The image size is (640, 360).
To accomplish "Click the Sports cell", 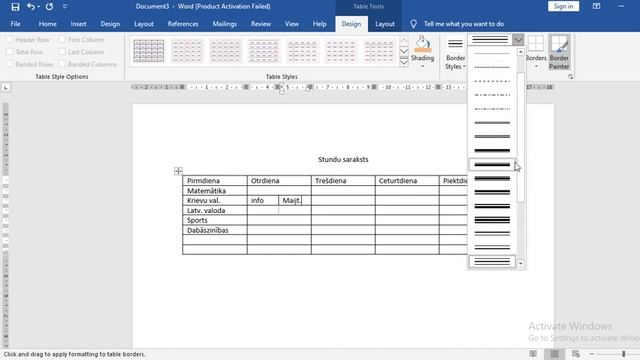I will click(x=215, y=220).
